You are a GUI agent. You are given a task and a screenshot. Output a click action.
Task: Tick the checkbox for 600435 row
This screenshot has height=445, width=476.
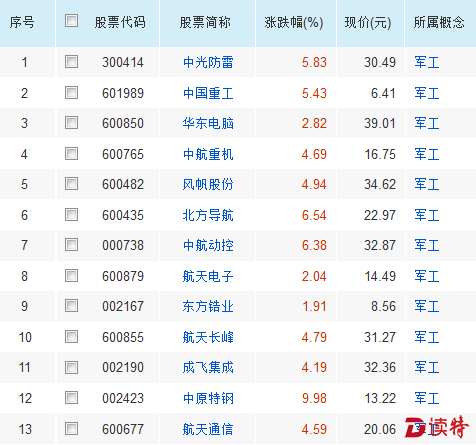71,215
